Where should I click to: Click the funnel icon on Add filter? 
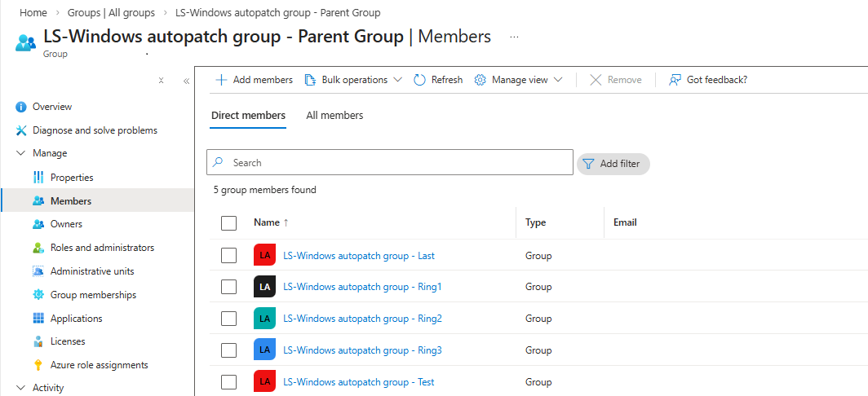coord(589,164)
